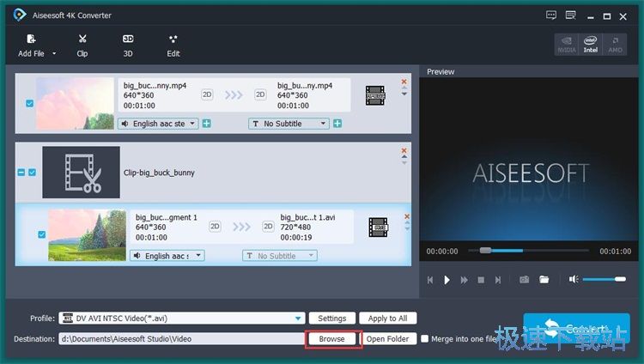Open the Clip scissors tool
644x364 pixels.
pos(82,45)
